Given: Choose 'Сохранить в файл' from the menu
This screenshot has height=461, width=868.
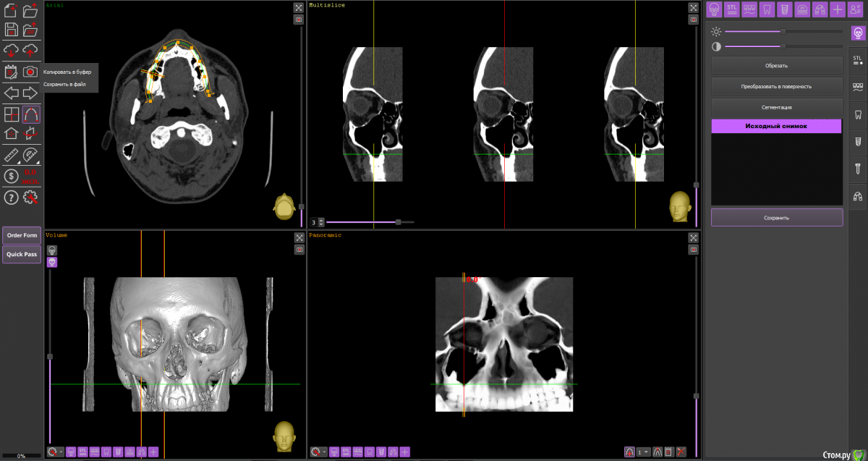Looking at the screenshot, I should 64,84.
